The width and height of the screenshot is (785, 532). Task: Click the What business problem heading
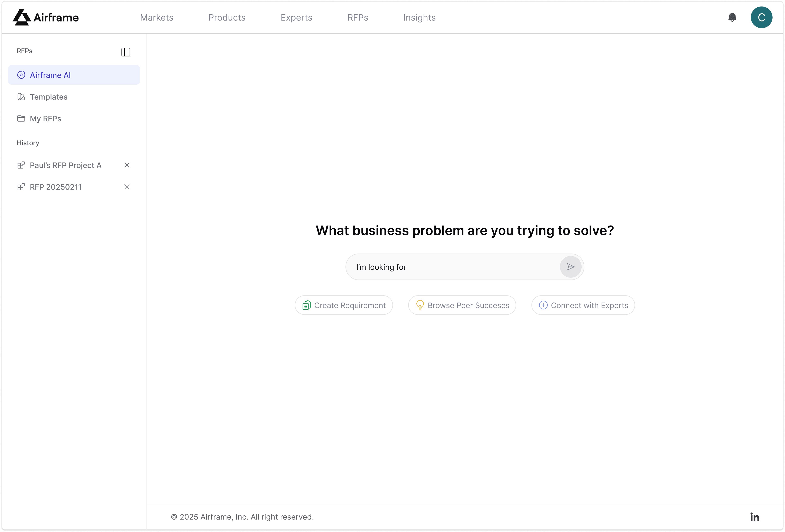pyautogui.click(x=465, y=231)
